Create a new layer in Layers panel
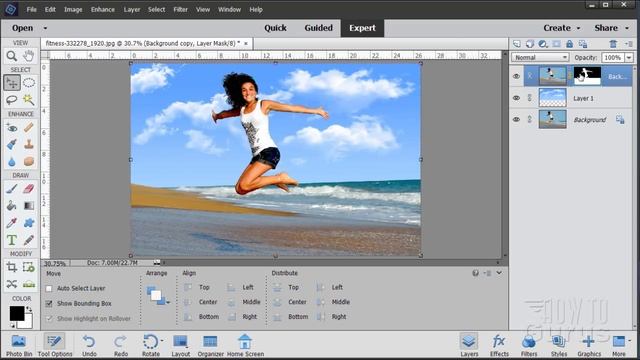The width and height of the screenshot is (640, 360). coord(517,44)
